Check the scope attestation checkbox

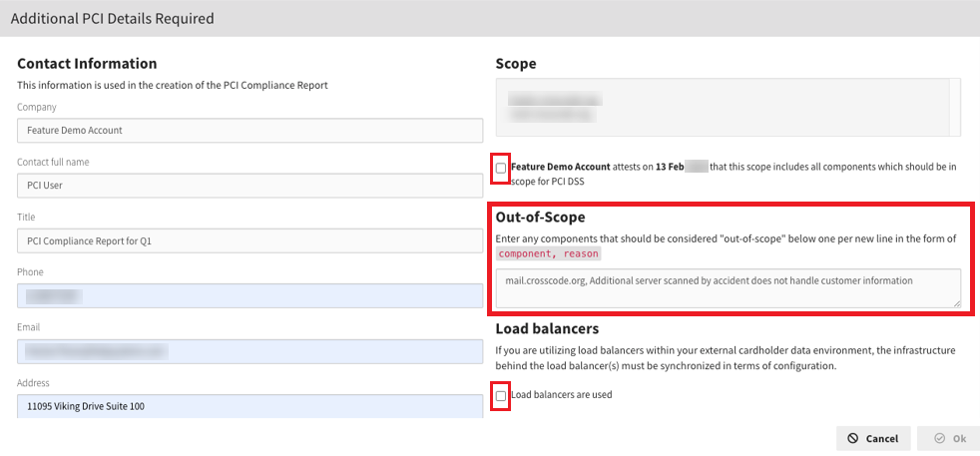501,168
